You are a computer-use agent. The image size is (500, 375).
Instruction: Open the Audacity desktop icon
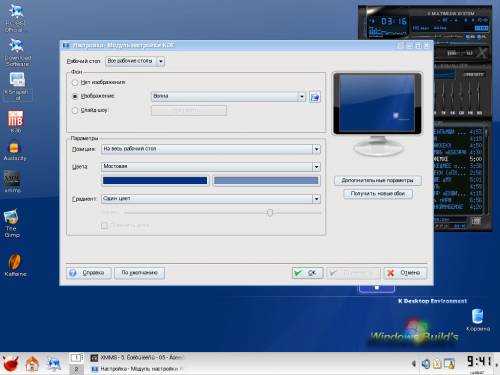point(15,151)
